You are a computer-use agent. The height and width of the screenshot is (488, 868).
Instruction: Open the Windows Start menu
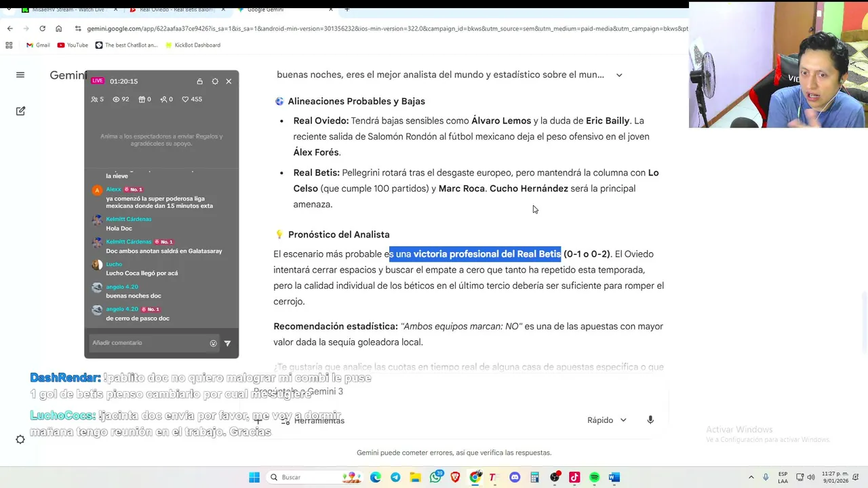point(254,477)
